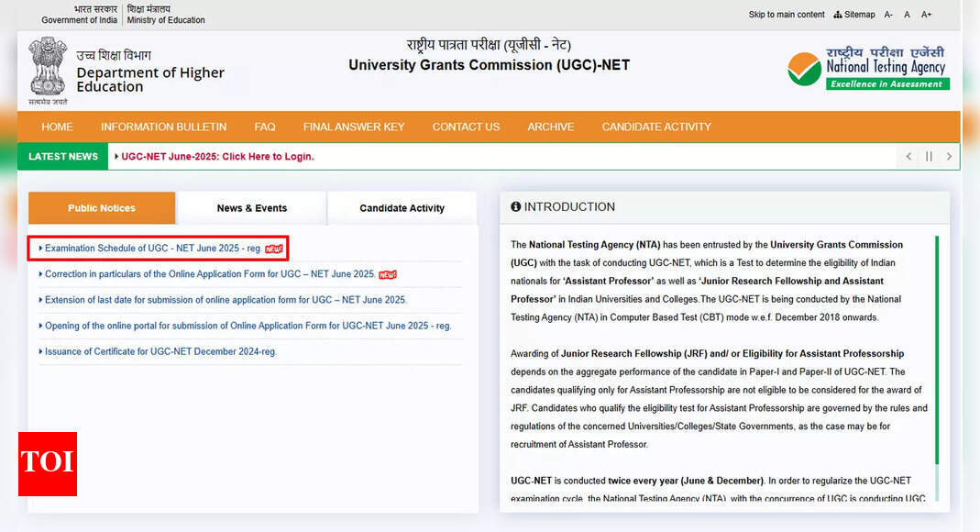Viewport: 980px width, 532px height.
Task: Click UGC-NET June-2025 login news link
Action: pyautogui.click(x=217, y=157)
